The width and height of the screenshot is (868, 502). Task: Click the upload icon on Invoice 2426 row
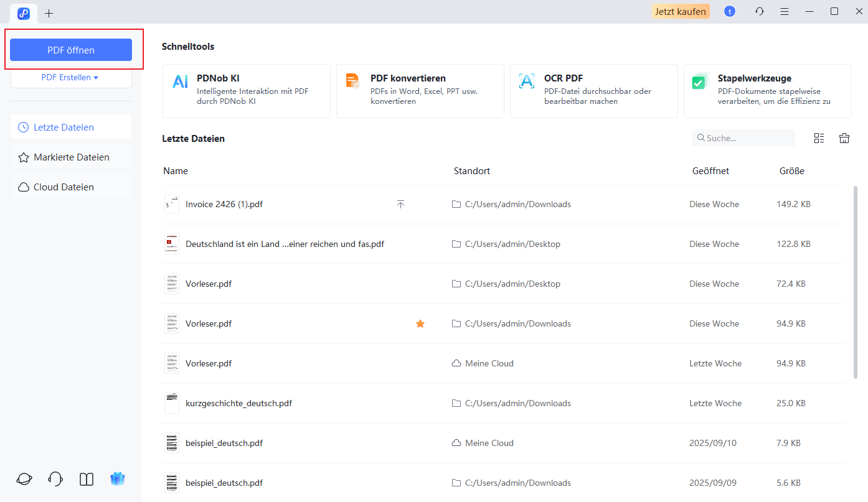400,204
